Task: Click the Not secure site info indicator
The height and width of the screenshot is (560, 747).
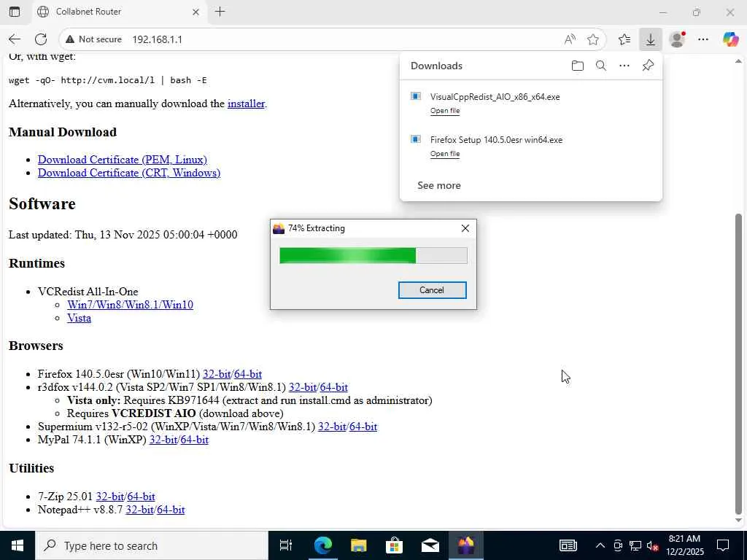Action: [x=94, y=39]
